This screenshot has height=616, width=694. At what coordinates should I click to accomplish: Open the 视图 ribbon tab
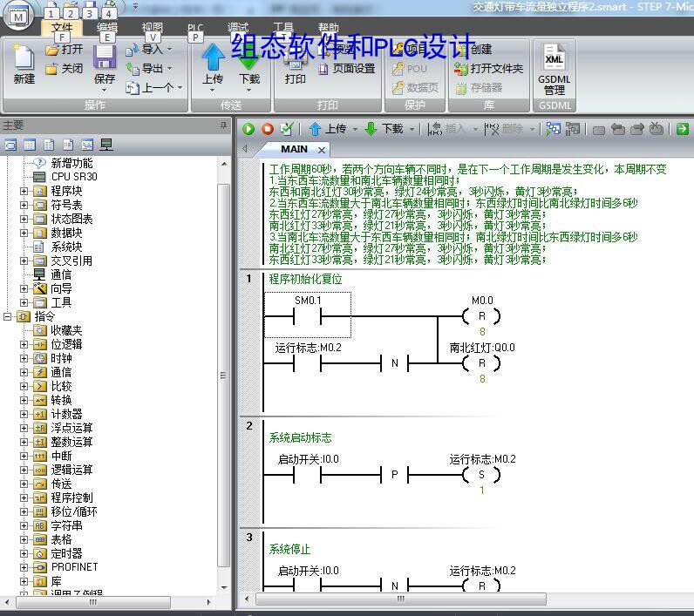click(153, 27)
